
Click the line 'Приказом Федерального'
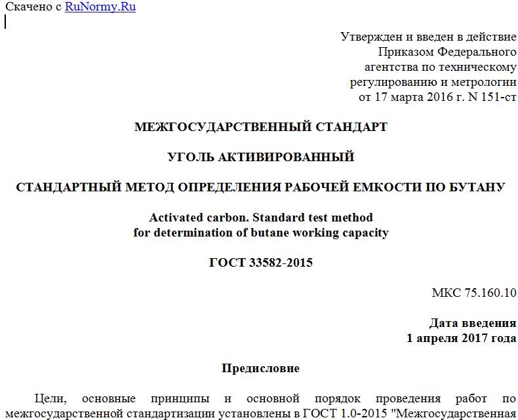(447, 52)
